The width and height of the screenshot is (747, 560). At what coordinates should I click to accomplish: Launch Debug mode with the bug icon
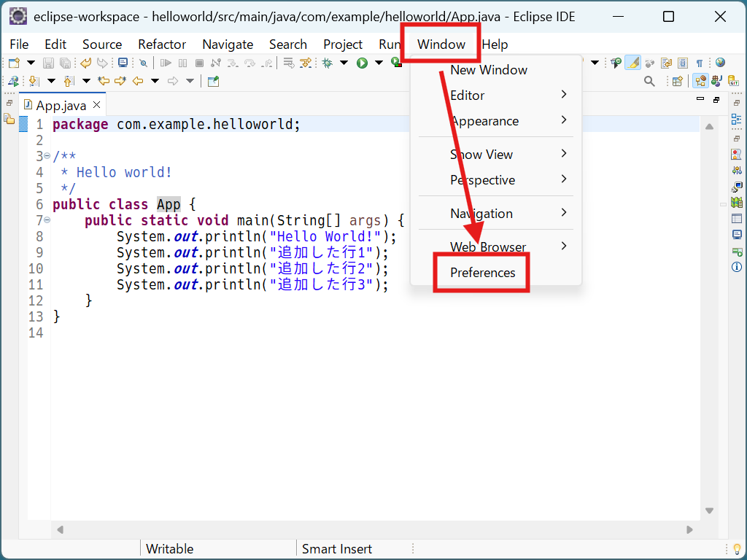(x=327, y=63)
